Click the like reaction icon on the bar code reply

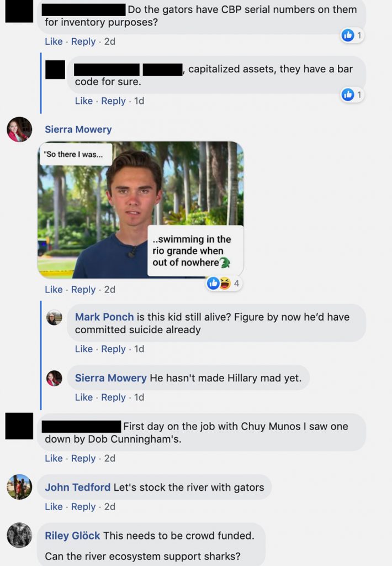(x=348, y=95)
